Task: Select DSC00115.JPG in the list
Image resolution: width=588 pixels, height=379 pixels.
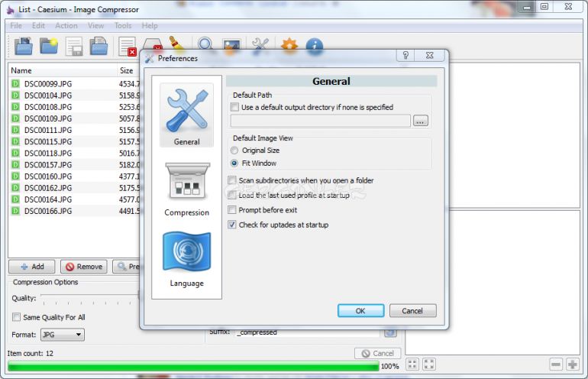Action: [74, 142]
